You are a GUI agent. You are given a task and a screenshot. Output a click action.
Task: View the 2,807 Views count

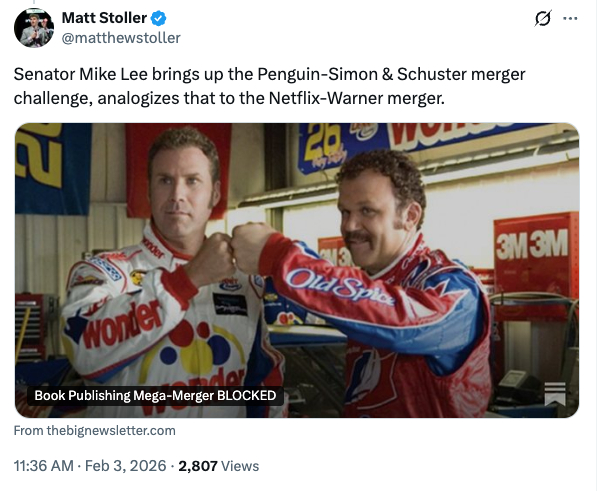[x=218, y=466]
